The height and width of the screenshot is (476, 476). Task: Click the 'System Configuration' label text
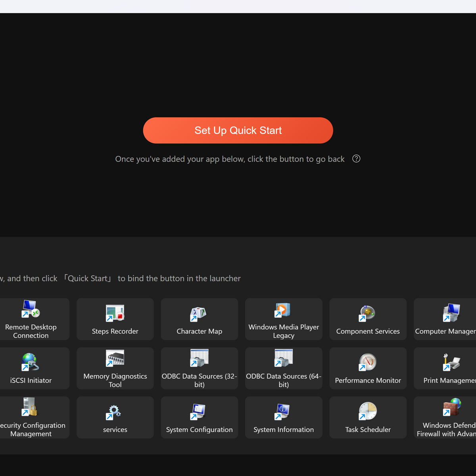(x=199, y=430)
